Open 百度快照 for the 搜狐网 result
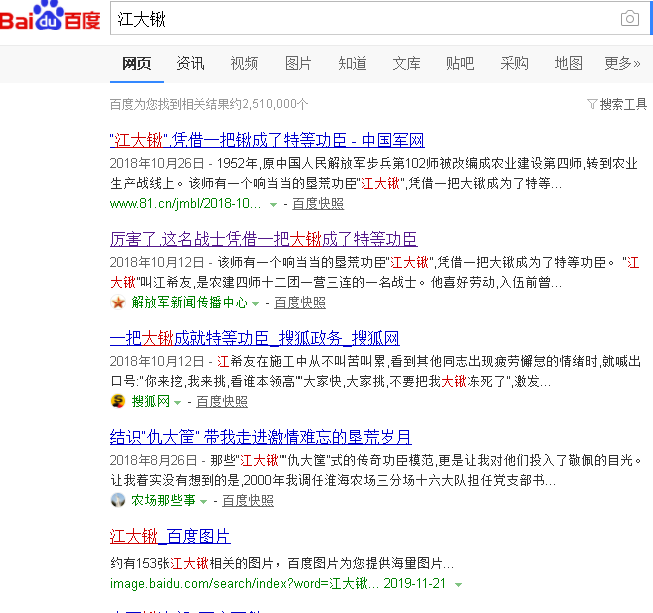 (x=222, y=402)
